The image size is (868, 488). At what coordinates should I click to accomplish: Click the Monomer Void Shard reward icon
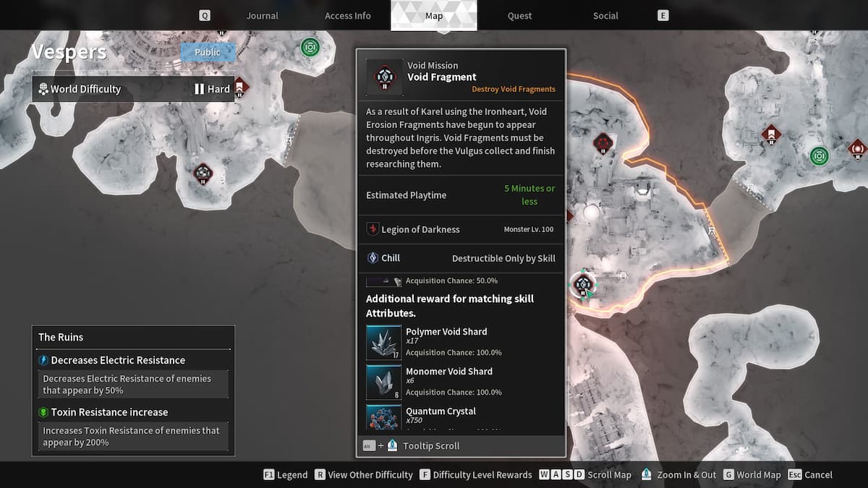(383, 382)
